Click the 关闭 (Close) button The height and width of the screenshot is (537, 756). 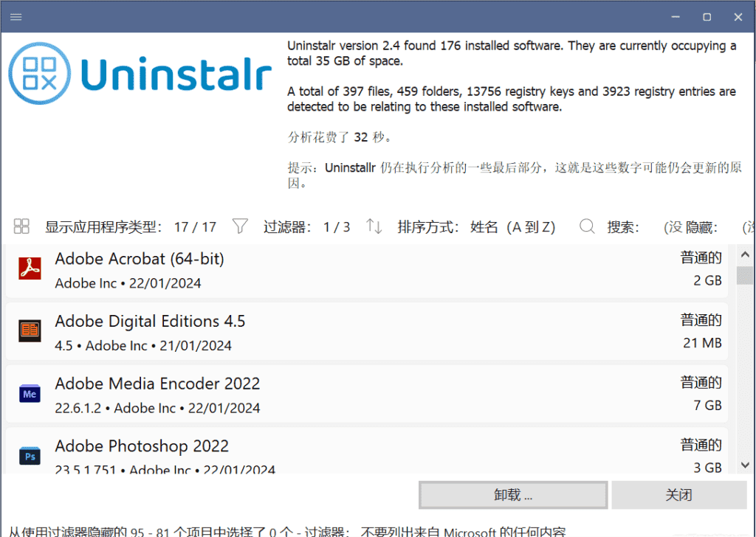point(678,495)
